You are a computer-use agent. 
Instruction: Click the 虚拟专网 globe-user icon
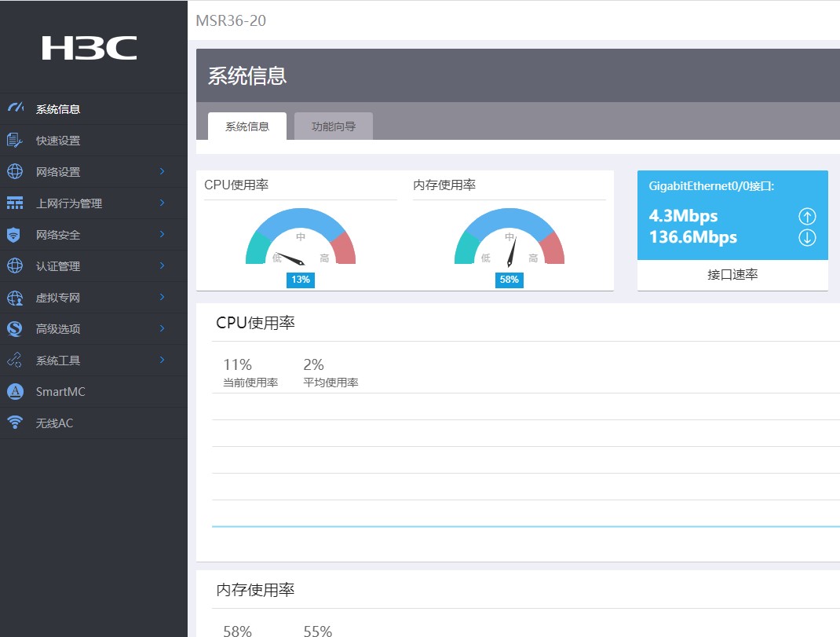click(x=14, y=297)
